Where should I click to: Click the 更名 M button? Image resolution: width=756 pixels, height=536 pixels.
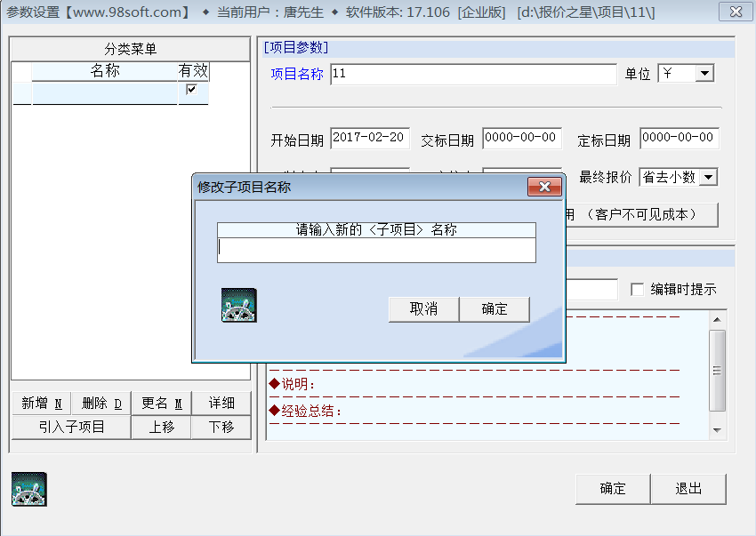tap(162, 403)
